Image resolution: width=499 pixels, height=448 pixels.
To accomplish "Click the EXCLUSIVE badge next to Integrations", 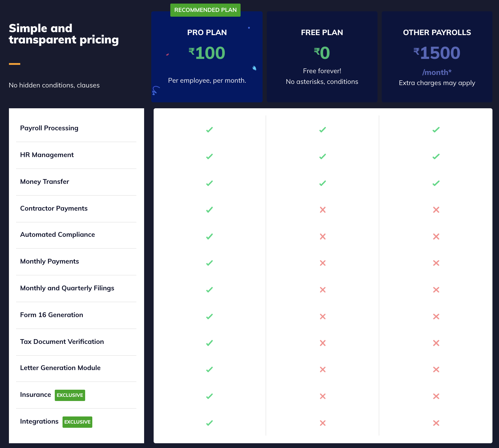I will coord(77,422).
